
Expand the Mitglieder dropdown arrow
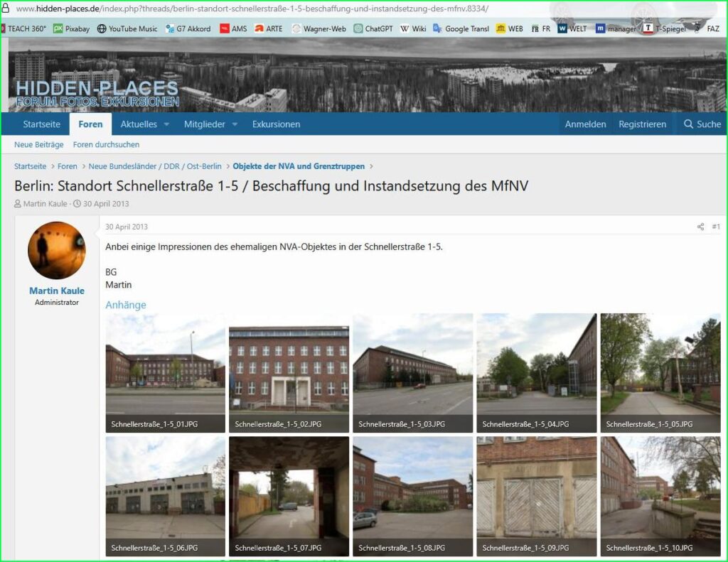(234, 124)
